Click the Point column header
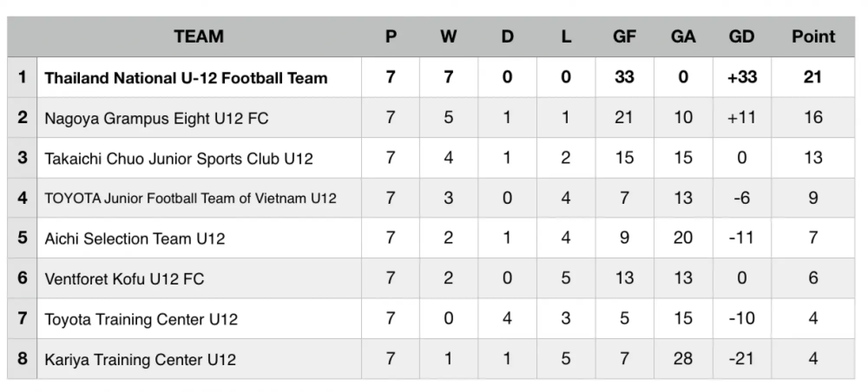Screen dimensions: 868x392 pyautogui.click(x=813, y=36)
